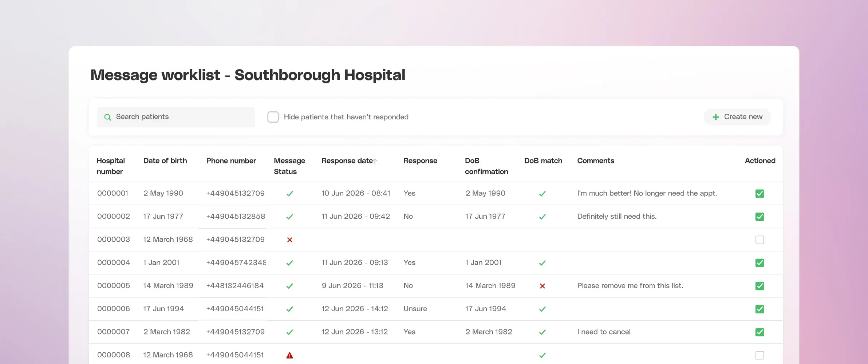Screen dimensions: 868x364
Task: Click DoB confirmation 2 March 1982
Action: [x=489, y=332]
